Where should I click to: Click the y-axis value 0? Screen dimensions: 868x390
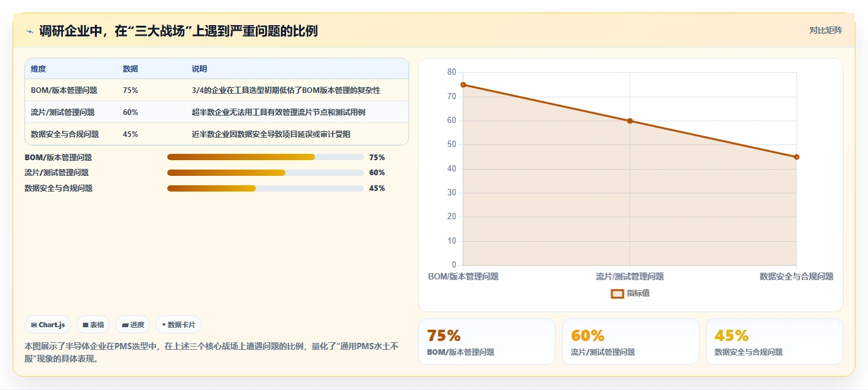tap(454, 265)
